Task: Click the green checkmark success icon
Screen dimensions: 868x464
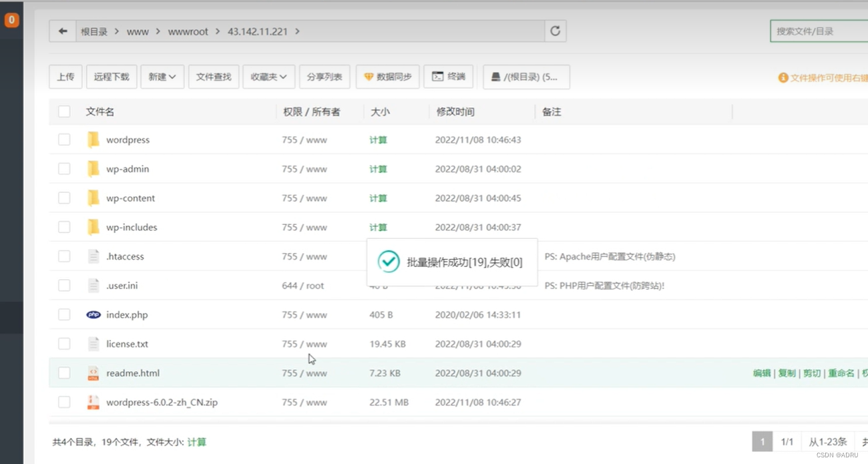Action: 389,262
